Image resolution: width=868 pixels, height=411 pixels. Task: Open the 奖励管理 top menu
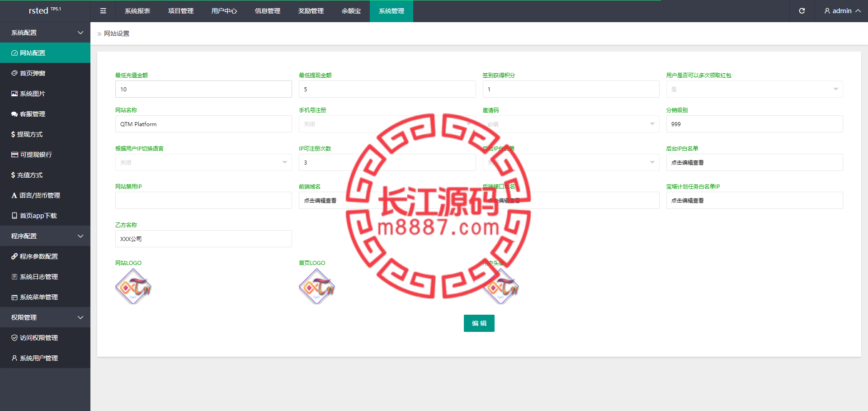(x=311, y=11)
